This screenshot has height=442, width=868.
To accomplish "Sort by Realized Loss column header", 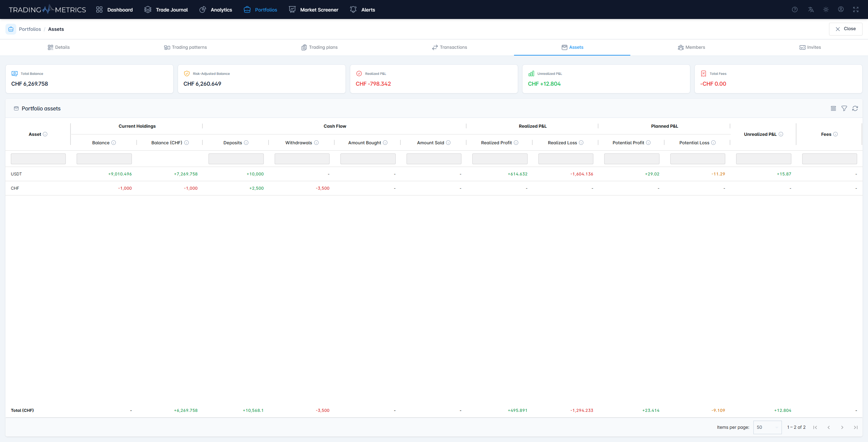I will point(562,143).
